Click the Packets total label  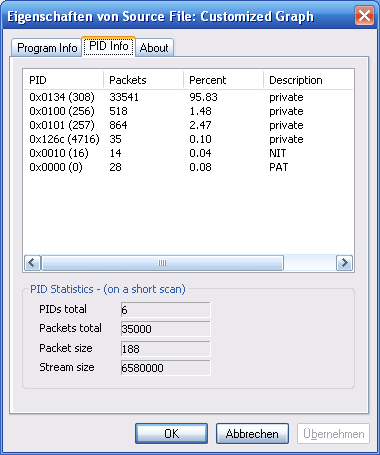(70, 328)
